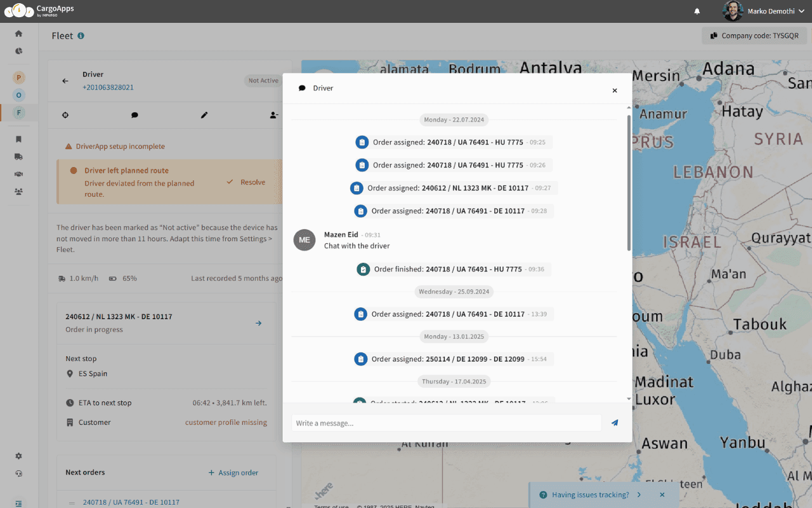Screen dimensions: 812x508
Task: Go back with the left arrow
Action: pyautogui.click(x=65, y=81)
